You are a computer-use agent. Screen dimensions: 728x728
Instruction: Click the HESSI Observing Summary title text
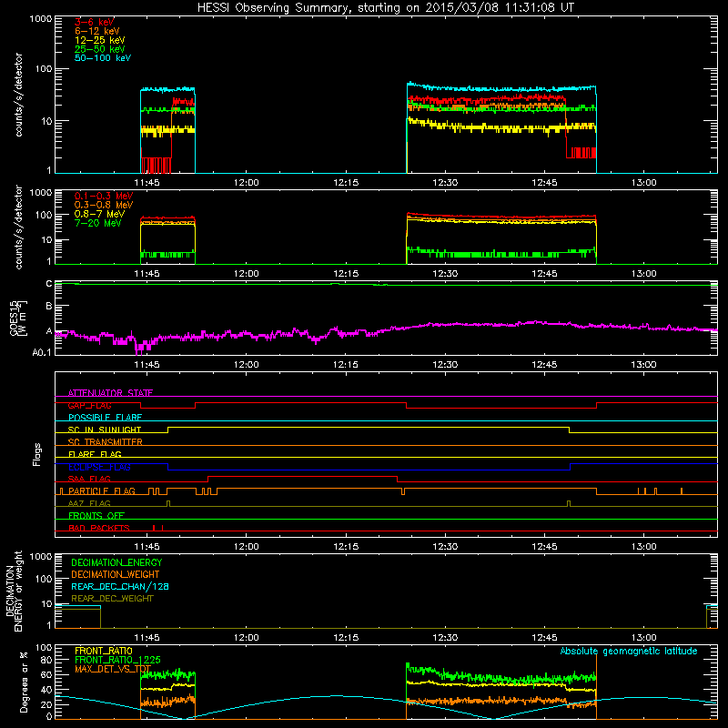[x=385, y=8]
